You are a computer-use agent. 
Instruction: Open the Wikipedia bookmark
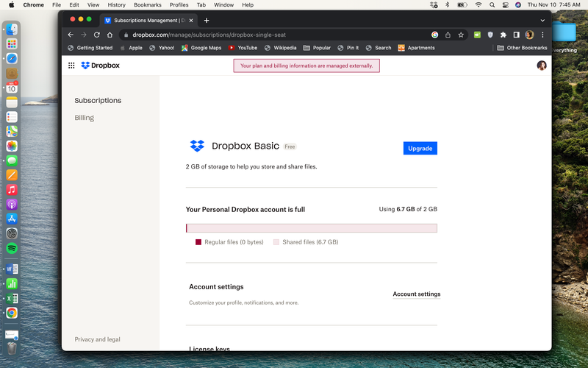tap(281, 48)
